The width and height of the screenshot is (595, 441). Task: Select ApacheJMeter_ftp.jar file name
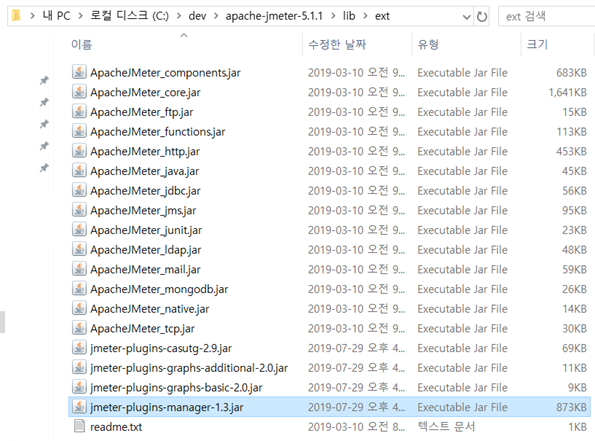tap(142, 112)
